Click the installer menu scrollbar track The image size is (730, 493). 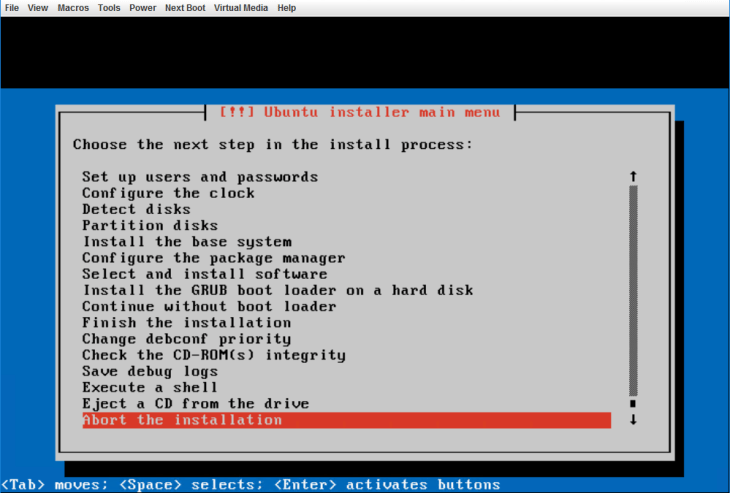(x=633, y=290)
